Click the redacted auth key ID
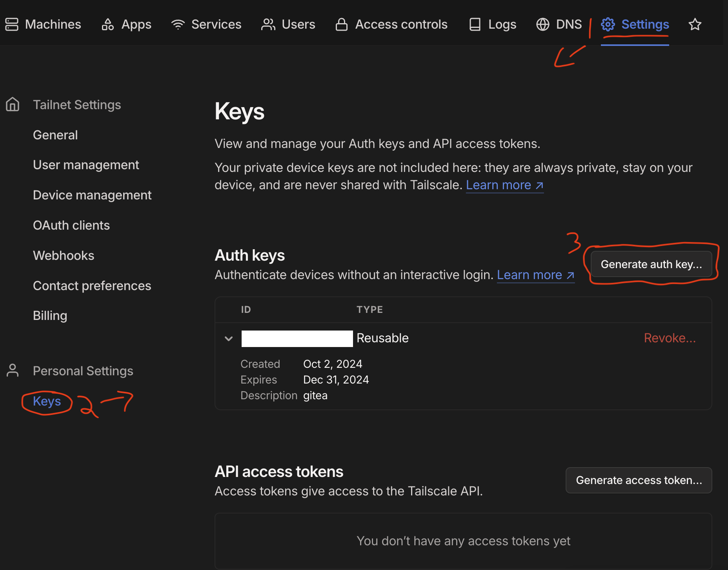The width and height of the screenshot is (728, 570). click(297, 338)
